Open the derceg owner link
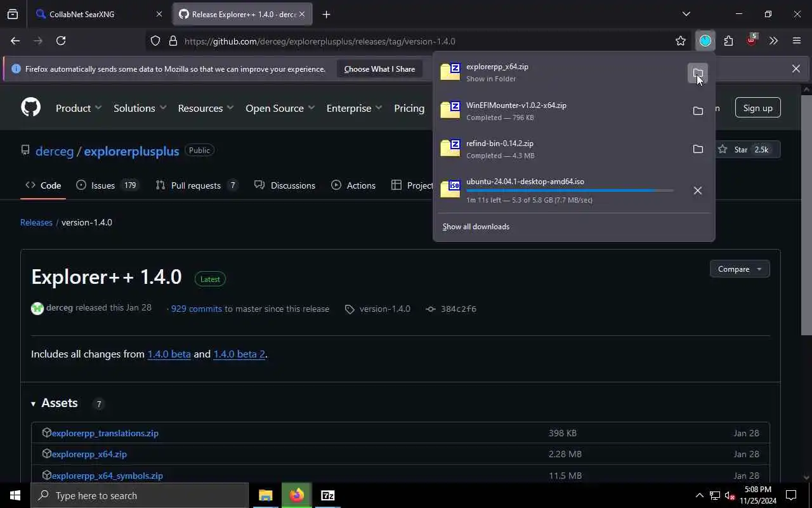The height and width of the screenshot is (508, 812). 55,151
